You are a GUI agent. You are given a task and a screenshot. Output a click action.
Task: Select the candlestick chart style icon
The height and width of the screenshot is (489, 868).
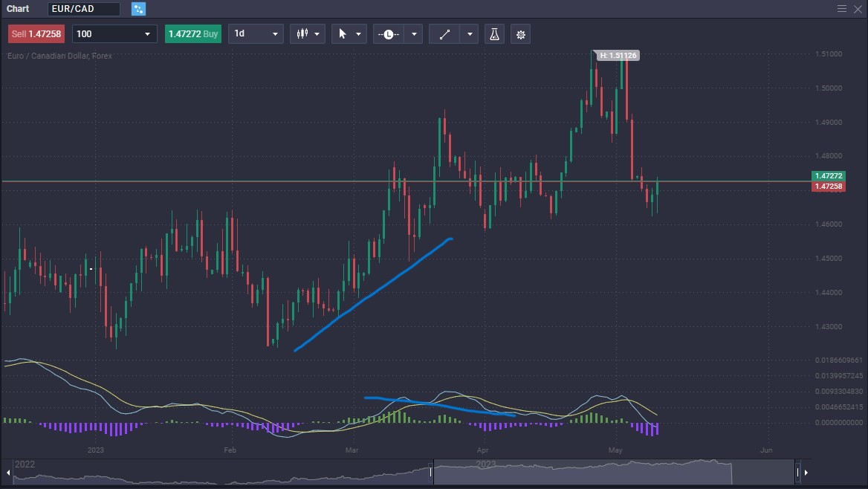click(x=303, y=33)
